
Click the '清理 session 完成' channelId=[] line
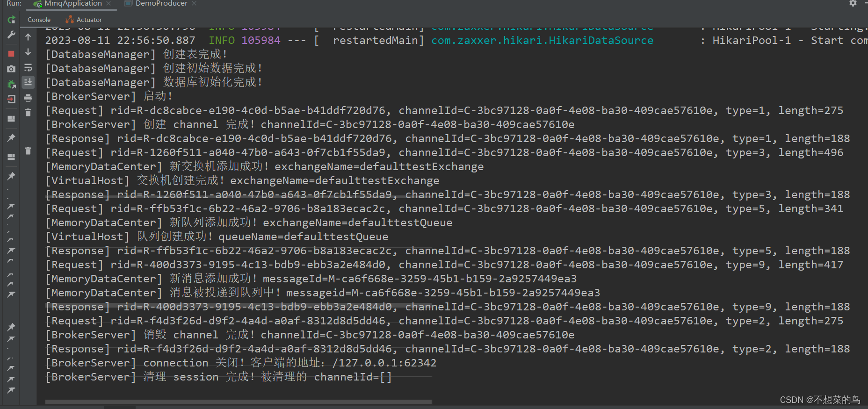tap(218, 377)
